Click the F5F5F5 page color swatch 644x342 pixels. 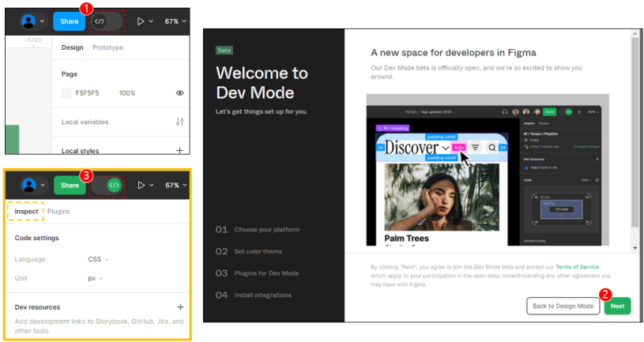click(x=66, y=93)
